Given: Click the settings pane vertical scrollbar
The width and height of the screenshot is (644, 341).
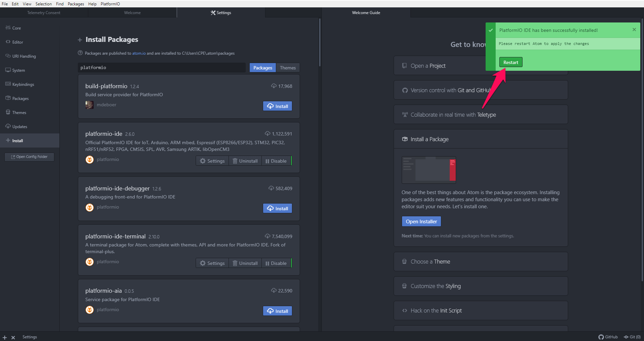Looking at the screenshot, I should [320, 43].
